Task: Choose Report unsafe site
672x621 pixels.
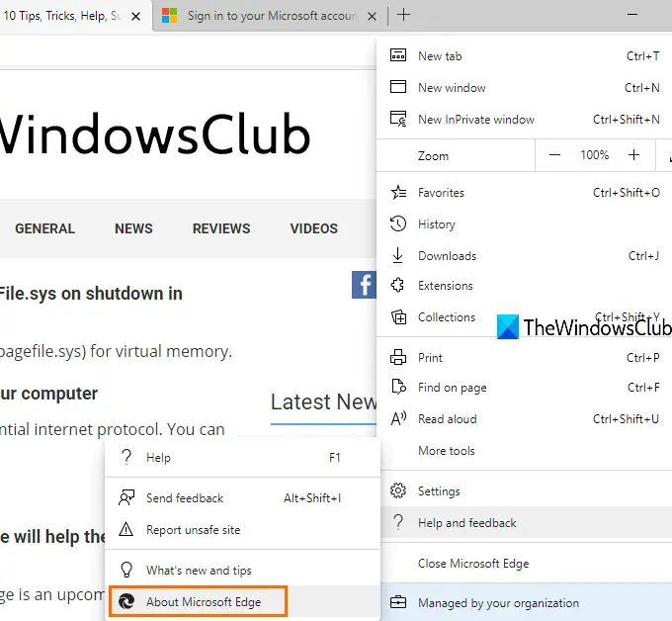Action: 242,530
